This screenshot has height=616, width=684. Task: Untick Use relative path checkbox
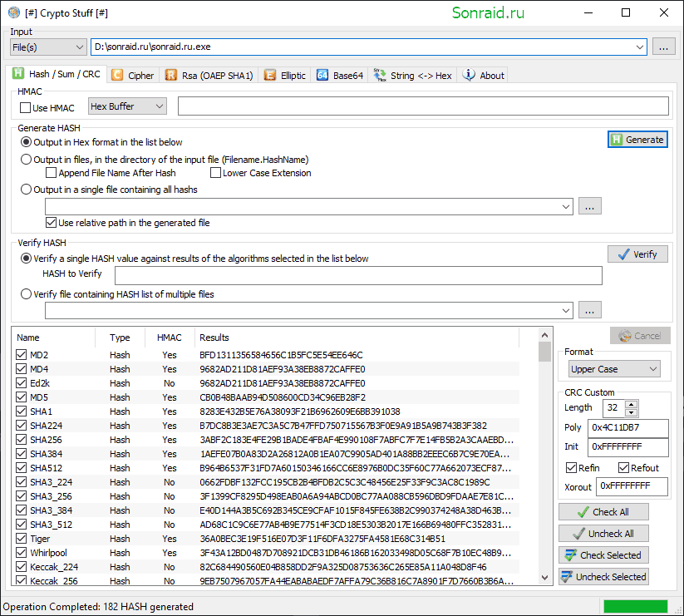pyautogui.click(x=51, y=223)
